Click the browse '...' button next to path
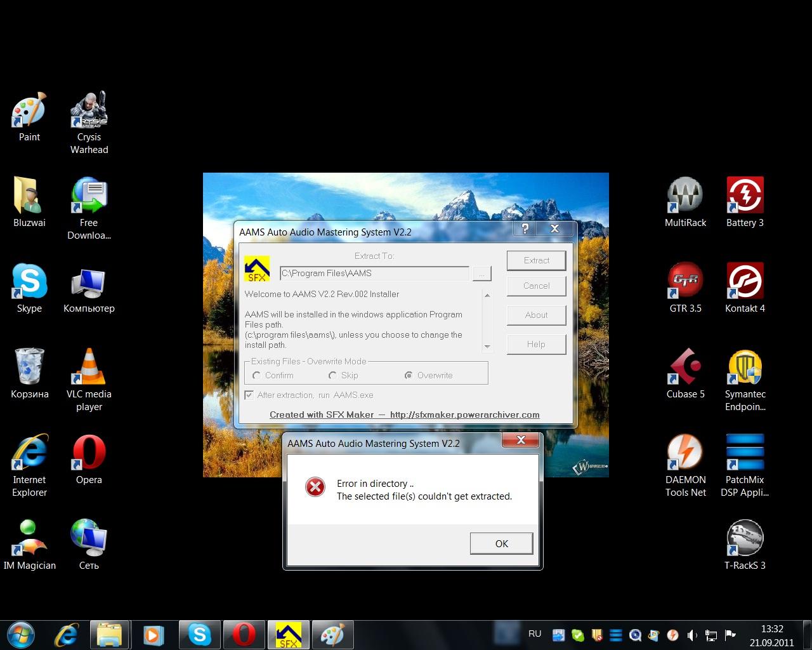The image size is (812, 650). coord(482,274)
